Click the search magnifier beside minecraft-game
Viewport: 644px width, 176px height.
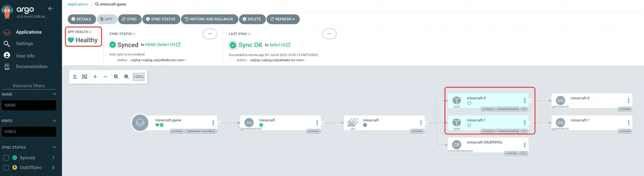pos(97,4)
